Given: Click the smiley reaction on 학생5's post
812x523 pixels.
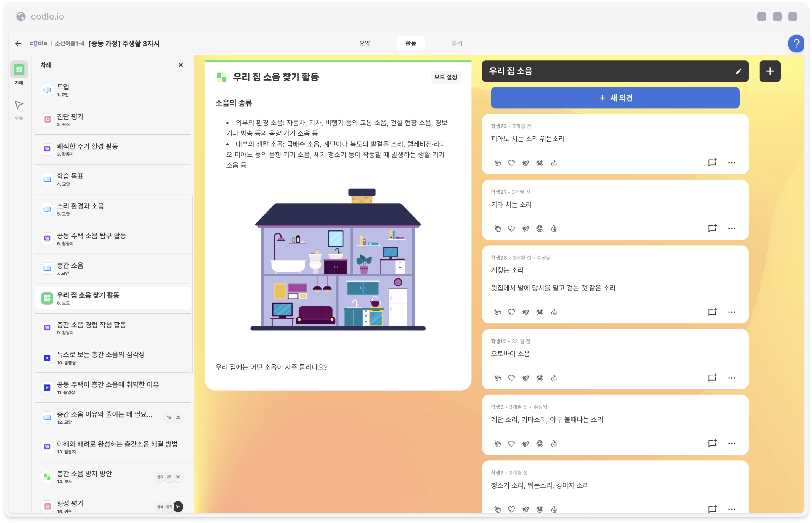Looking at the screenshot, I should 540,444.
